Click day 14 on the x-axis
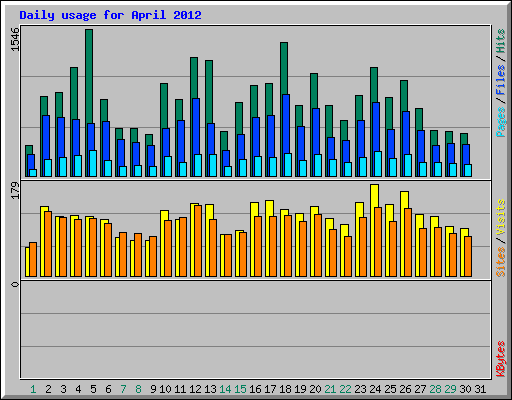Viewport: 512px width, 400px height. point(225,389)
